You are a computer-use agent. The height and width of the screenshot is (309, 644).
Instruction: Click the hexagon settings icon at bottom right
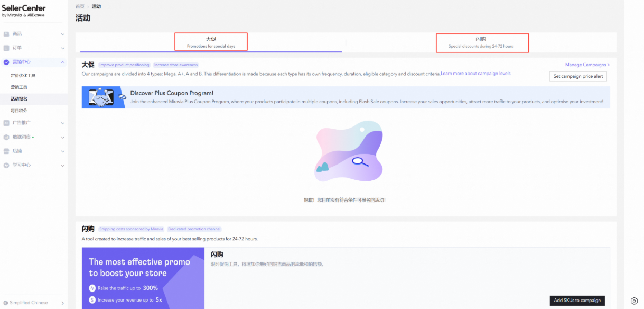click(634, 301)
